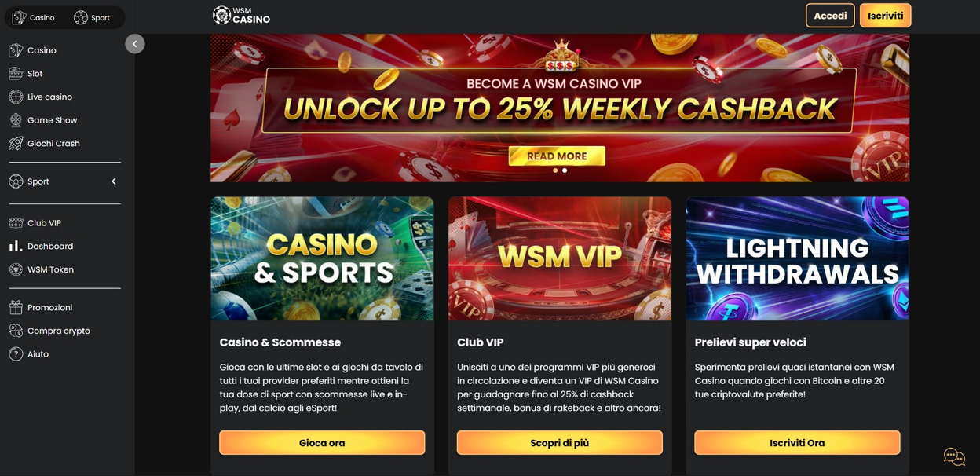Click the Aiuto question mark icon

coord(16,354)
